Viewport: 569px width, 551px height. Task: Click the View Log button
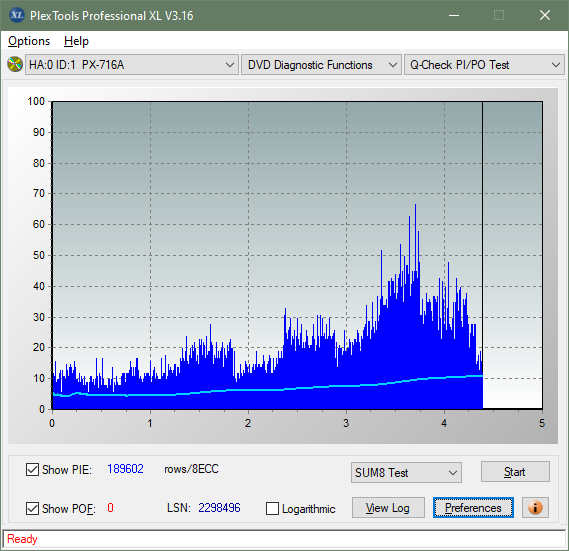[388, 508]
